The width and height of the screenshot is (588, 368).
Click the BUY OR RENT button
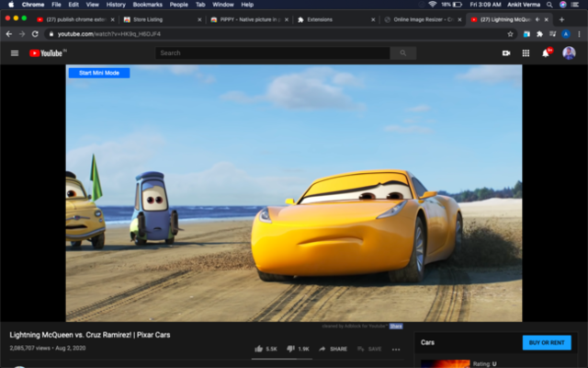click(x=547, y=342)
